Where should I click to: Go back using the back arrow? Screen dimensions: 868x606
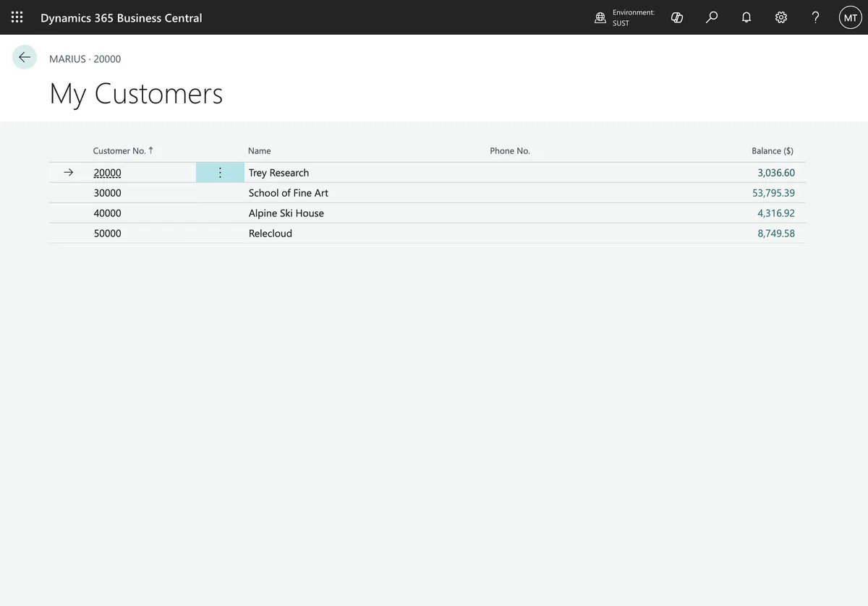[25, 57]
